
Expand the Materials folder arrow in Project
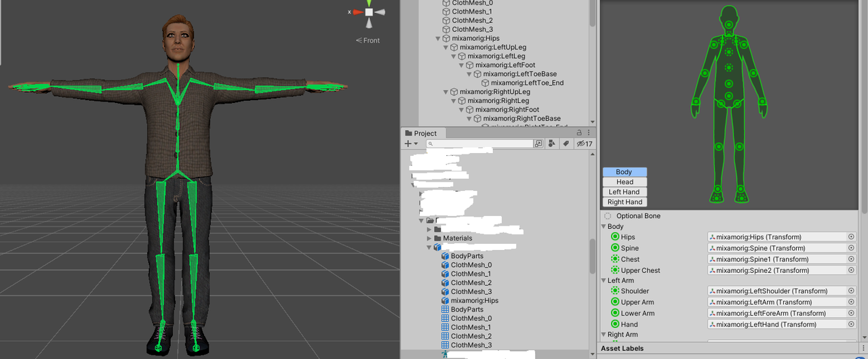tap(429, 238)
